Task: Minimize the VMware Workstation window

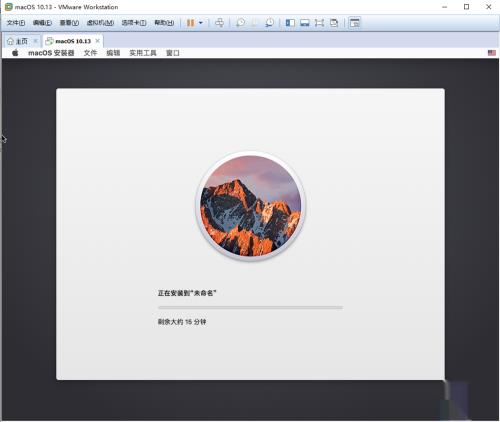Action: [444, 7]
